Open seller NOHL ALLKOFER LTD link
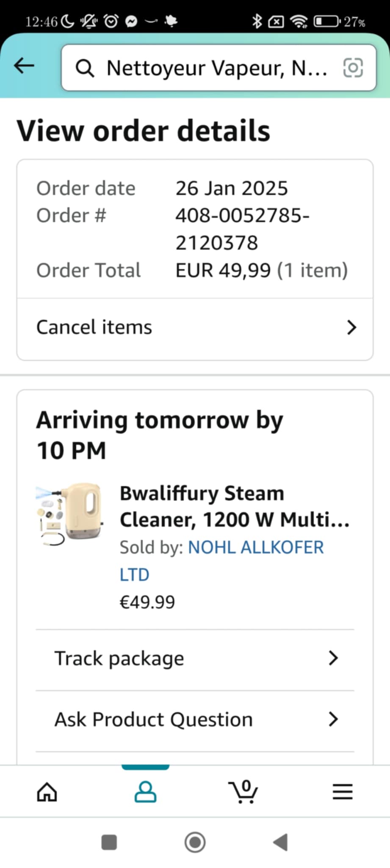390x868 pixels. (255, 548)
